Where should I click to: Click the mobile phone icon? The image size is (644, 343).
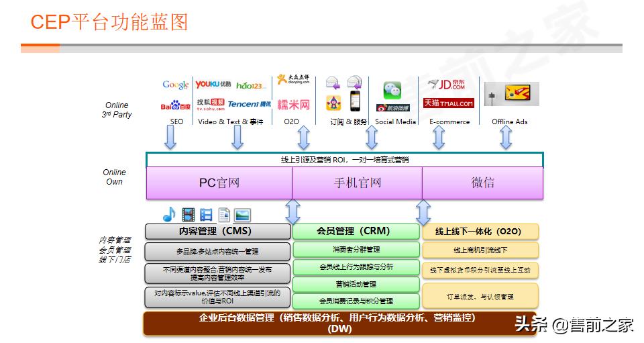[356, 101]
